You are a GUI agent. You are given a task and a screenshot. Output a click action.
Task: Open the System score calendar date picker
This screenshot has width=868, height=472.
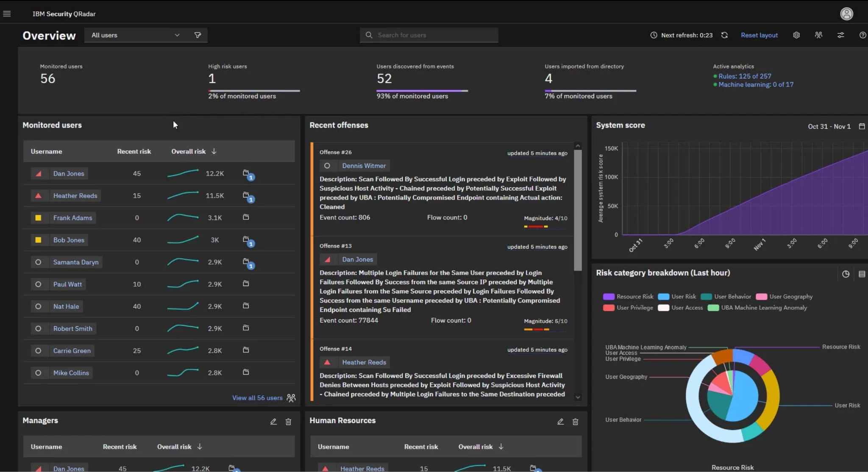click(x=862, y=126)
